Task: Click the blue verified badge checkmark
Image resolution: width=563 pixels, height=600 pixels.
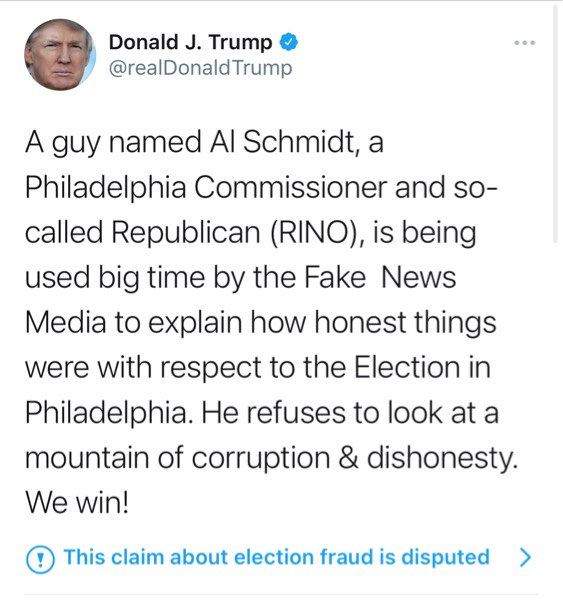Action: tap(289, 42)
